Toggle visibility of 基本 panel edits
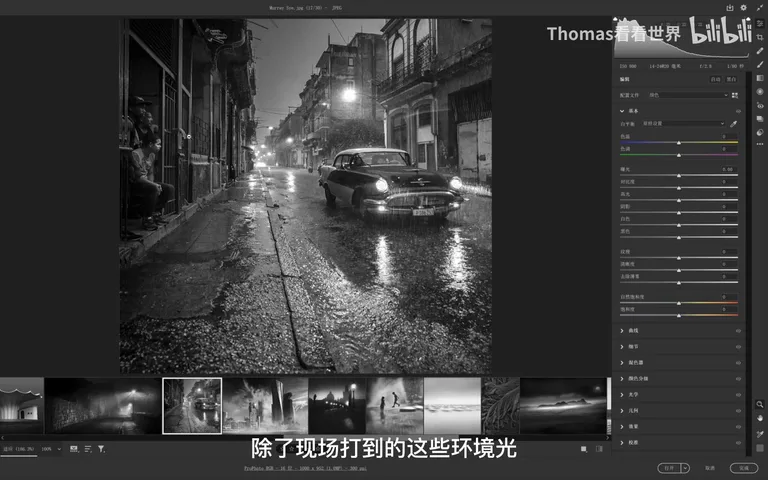Image resolution: width=768 pixels, height=480 pixels. 738,111
